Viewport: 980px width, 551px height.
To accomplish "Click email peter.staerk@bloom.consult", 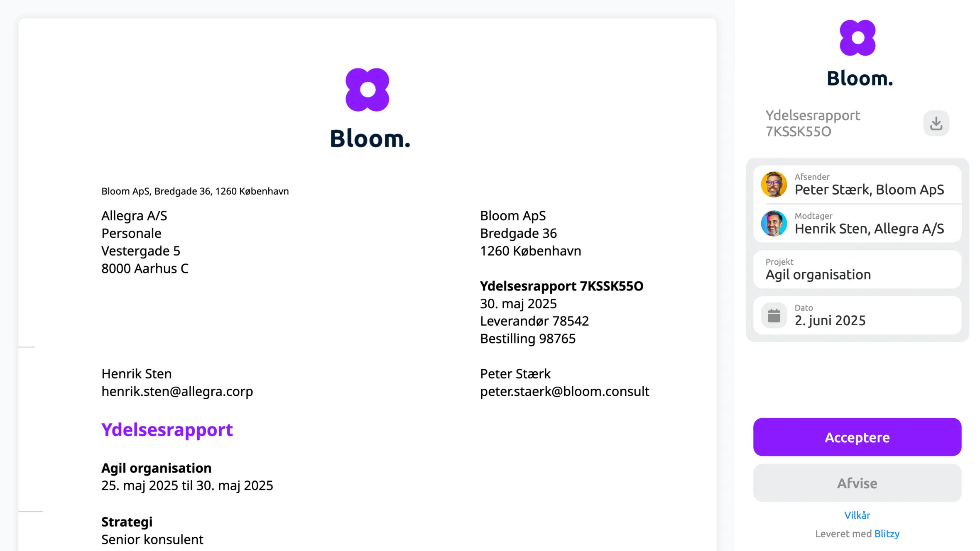I will point(564,391).
